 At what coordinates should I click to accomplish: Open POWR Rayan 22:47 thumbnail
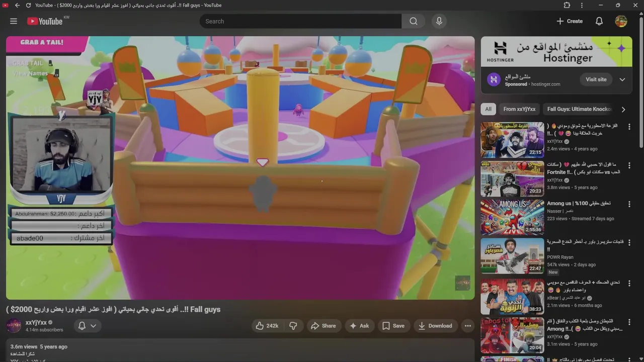point(512,256)
